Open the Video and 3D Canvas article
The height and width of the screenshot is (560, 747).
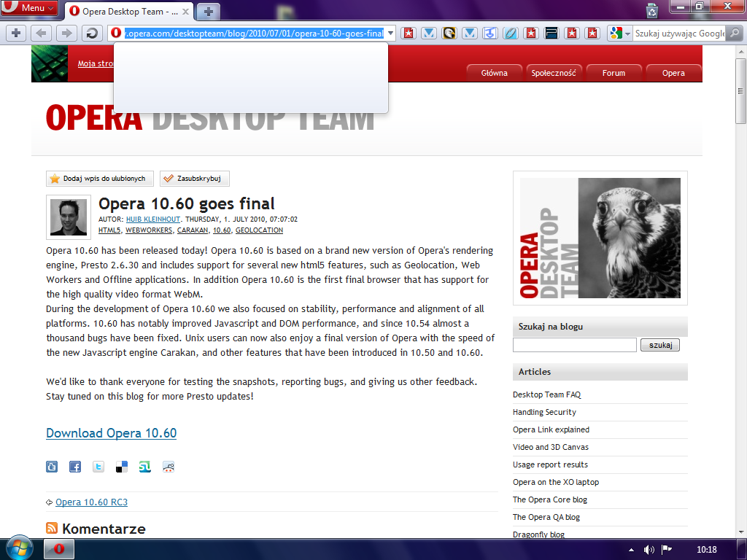tap(551, 447)
